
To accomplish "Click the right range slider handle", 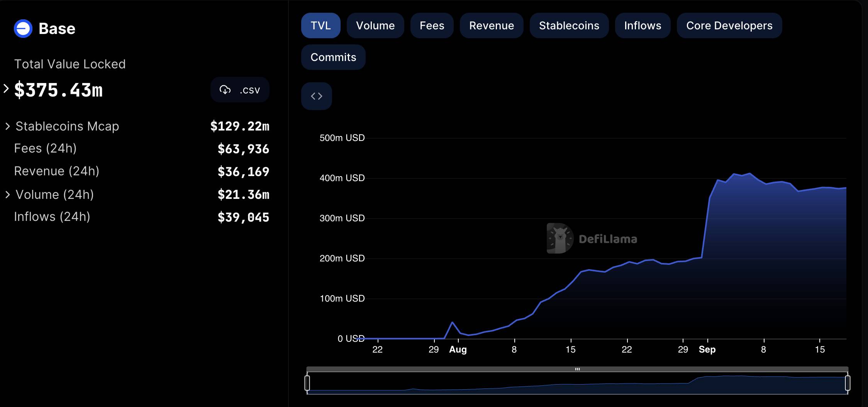I will coord(848,383).
